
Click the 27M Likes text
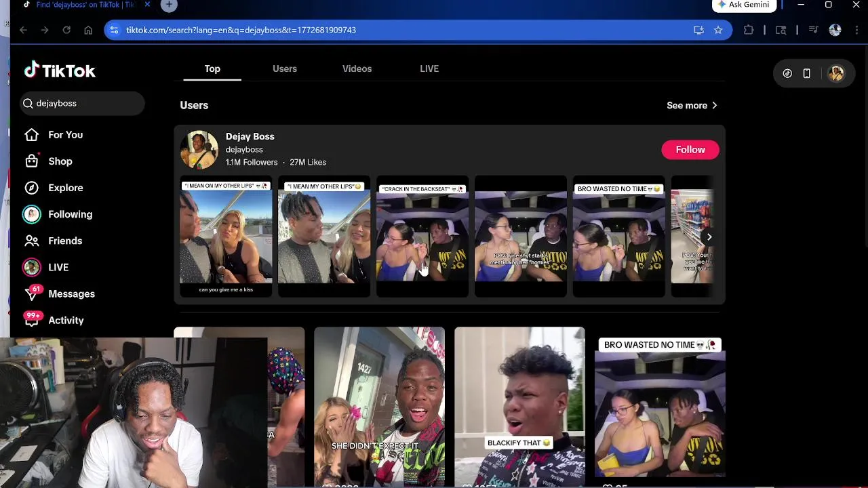(x=308, y=162)
